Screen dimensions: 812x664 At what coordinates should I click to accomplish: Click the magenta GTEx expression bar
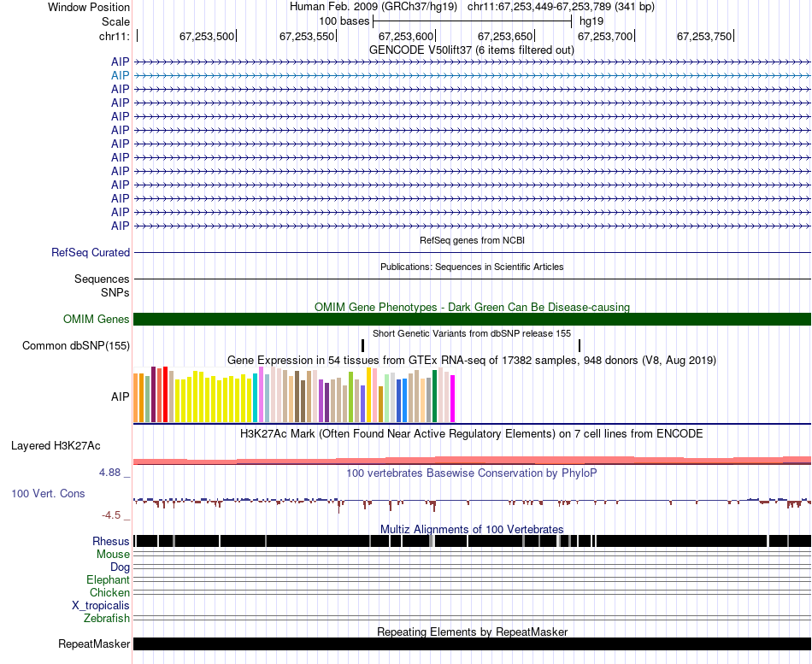click(453, 399)
